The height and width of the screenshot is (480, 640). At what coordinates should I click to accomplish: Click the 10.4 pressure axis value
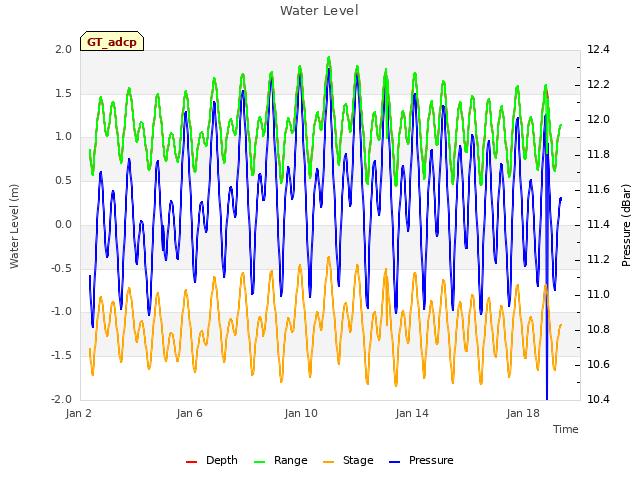click(598, 399)
